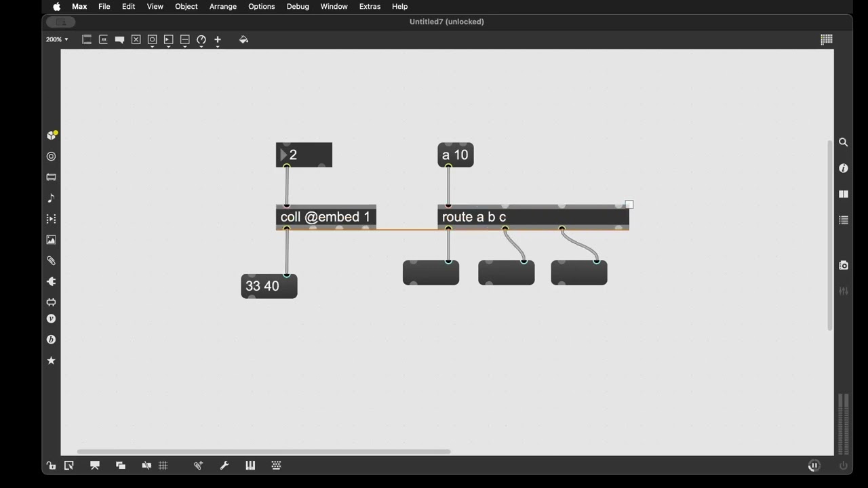Viewport: 868px width, 488px height.
Task: Click message box under route's first outlet
Action: 431,272
